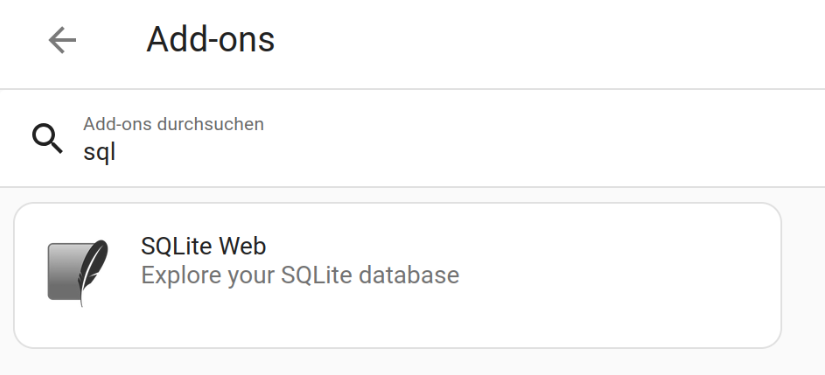Click the magnifying glass search icon
Image resolution: width=825 pixels, height=375 pixels.
point(47,139)
